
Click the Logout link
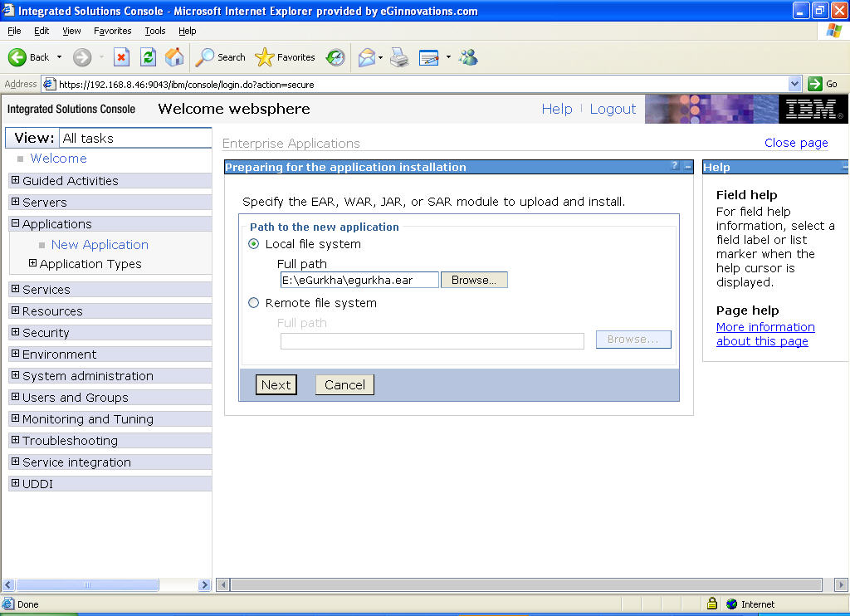pyautogui.click(x=613, y=109)
